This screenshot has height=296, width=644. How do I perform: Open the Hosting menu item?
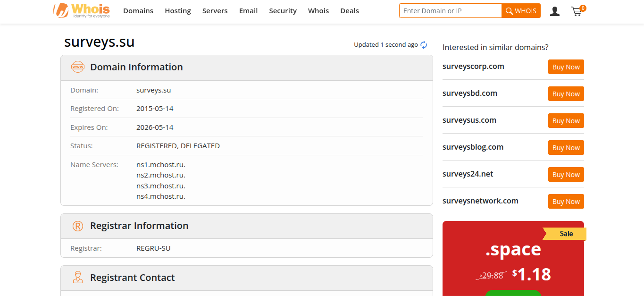[177, 10]
